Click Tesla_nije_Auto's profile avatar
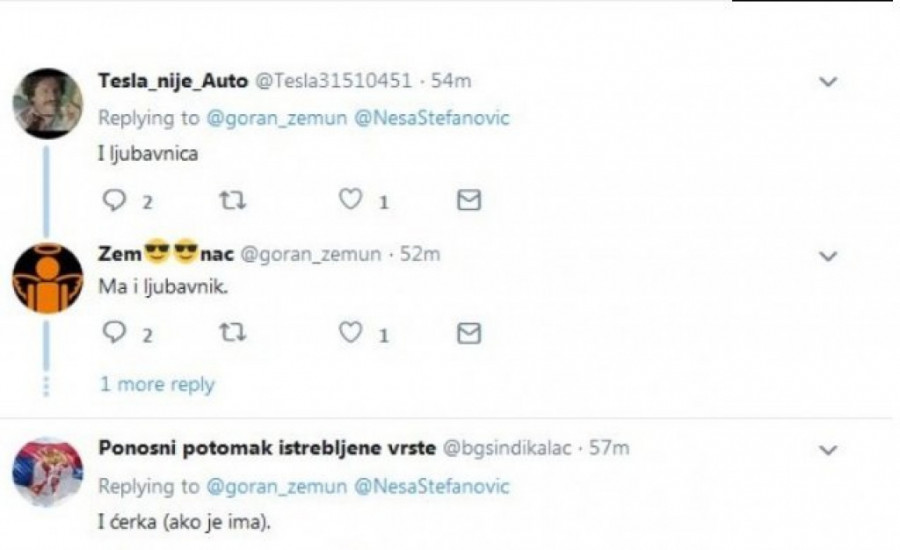 [48, 104]
